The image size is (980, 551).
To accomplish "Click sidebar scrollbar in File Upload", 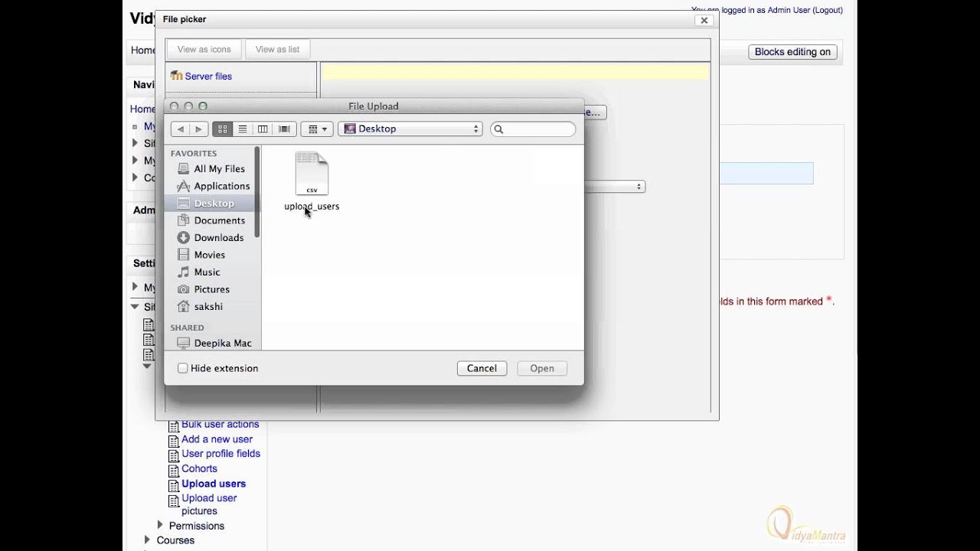I will (258, 192).
